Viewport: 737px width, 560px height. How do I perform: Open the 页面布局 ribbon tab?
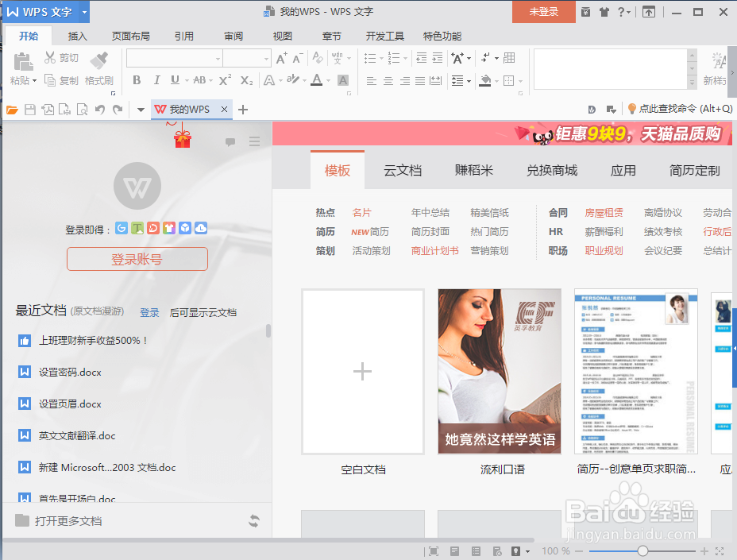(x=131, y=37)
